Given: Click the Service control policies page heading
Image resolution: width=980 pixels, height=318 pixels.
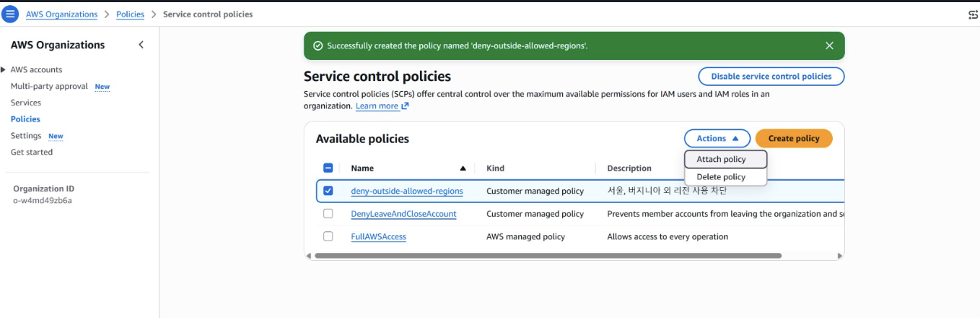Looking at the screenshot, I should coord(377,76).
